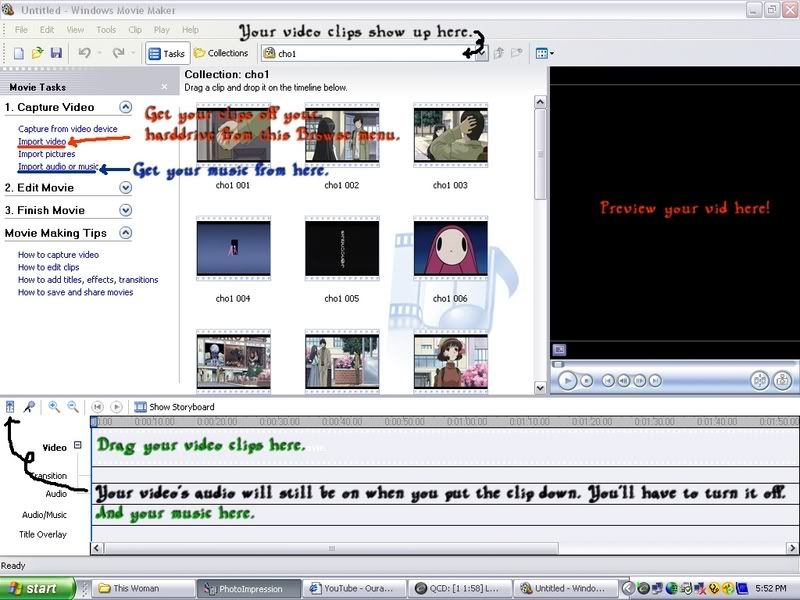Open the Tools menu
The image size is (800, 600).
(106, 30)
